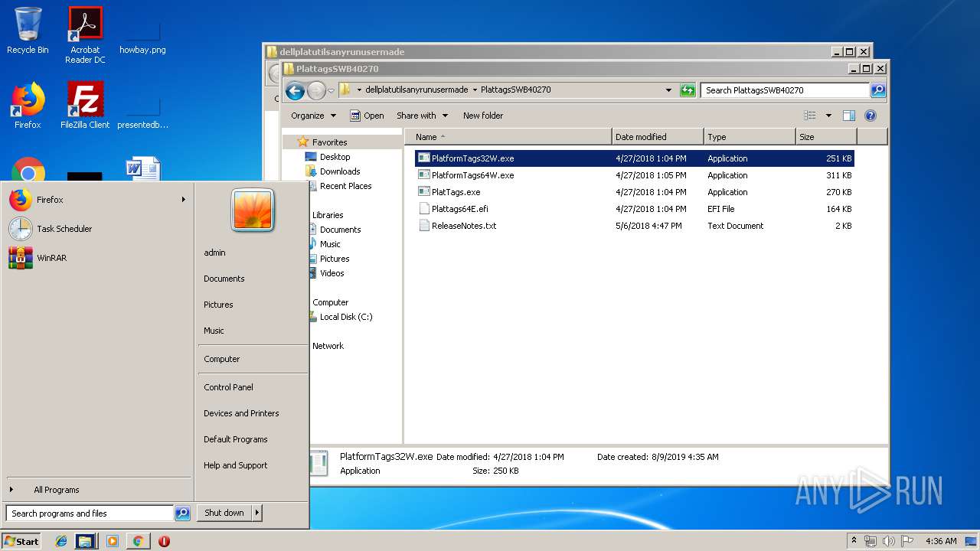The width and height of the screenshot is (980, 551).
Task: Open Default Programs from Start menu
Action: coord(235,439)
